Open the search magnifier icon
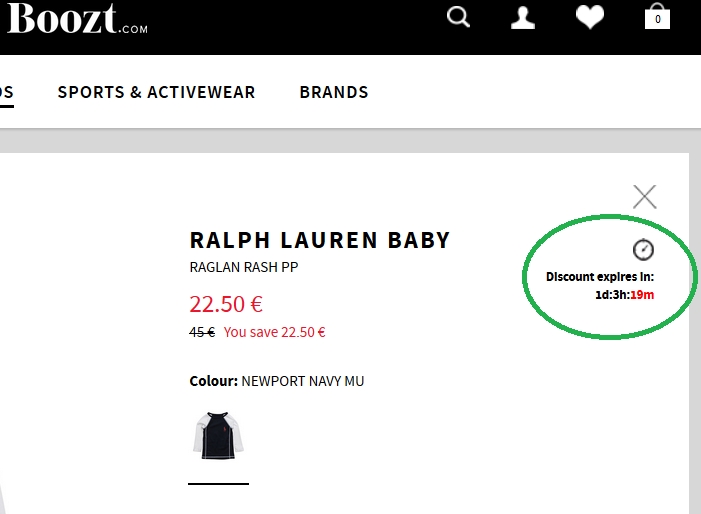 pos(459,17)
